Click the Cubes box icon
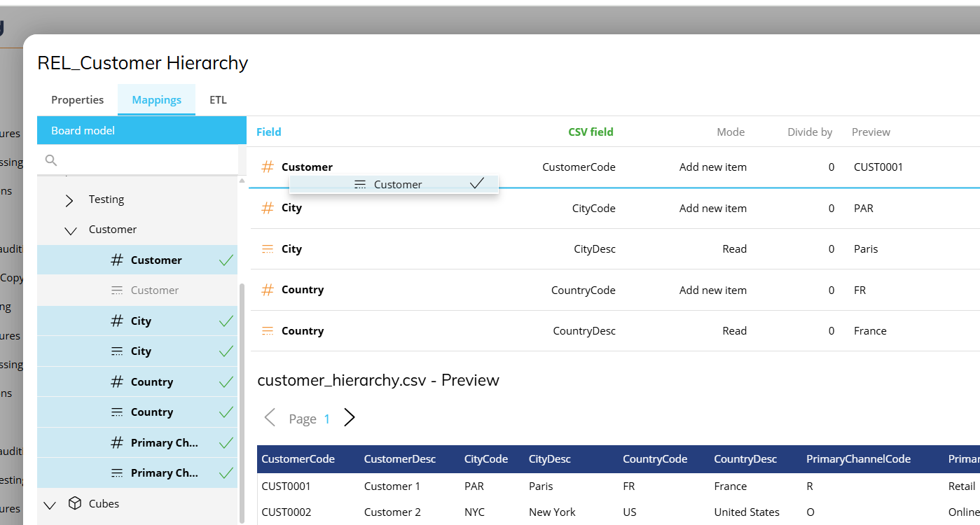Screen dimensions: 980x525 (x=75, y=503)
